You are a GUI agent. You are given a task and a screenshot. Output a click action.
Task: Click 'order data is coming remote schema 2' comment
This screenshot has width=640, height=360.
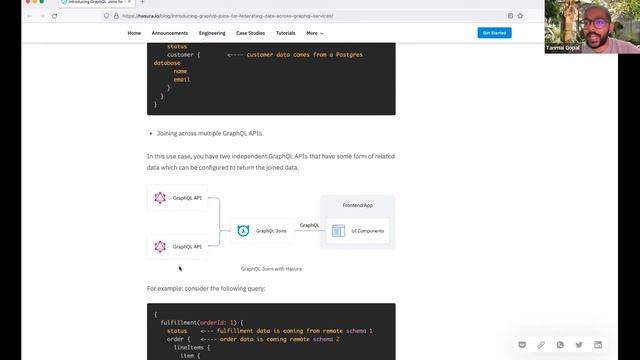tap(280, 339)
